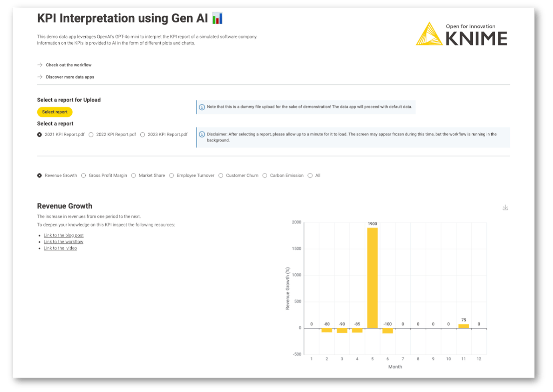Click the yellow Select report button
The height and width of the screenshot is (392, 553).
pyautogui.click(x=54, y=112)
